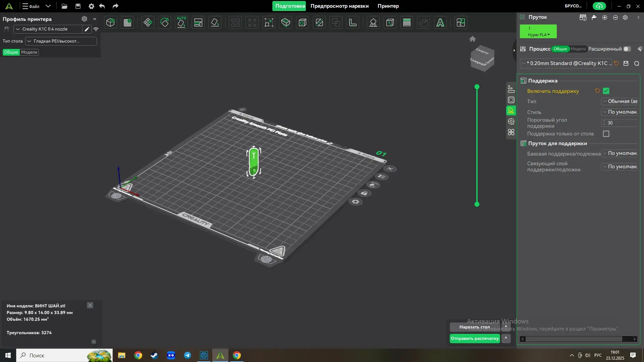644x362 pixels.
Task: Click the variable layer height stripes icon
Action: click(407, 22)
